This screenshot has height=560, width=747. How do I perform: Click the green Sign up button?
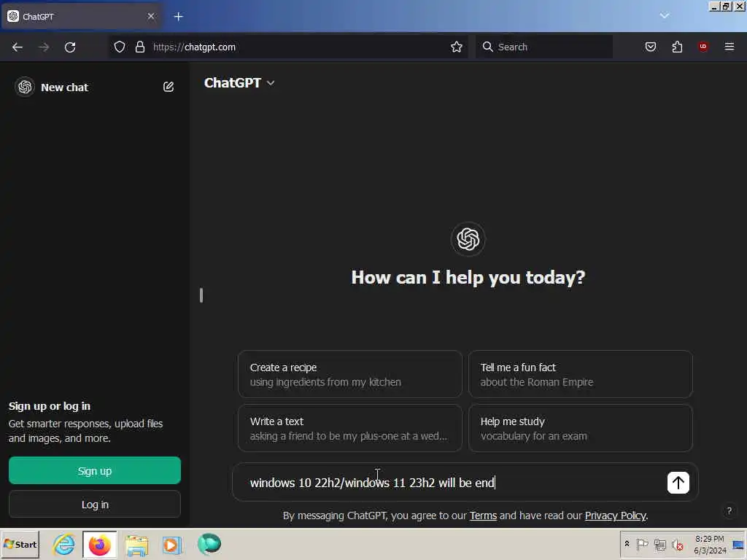pyautogui.click(x=95, y=470)
